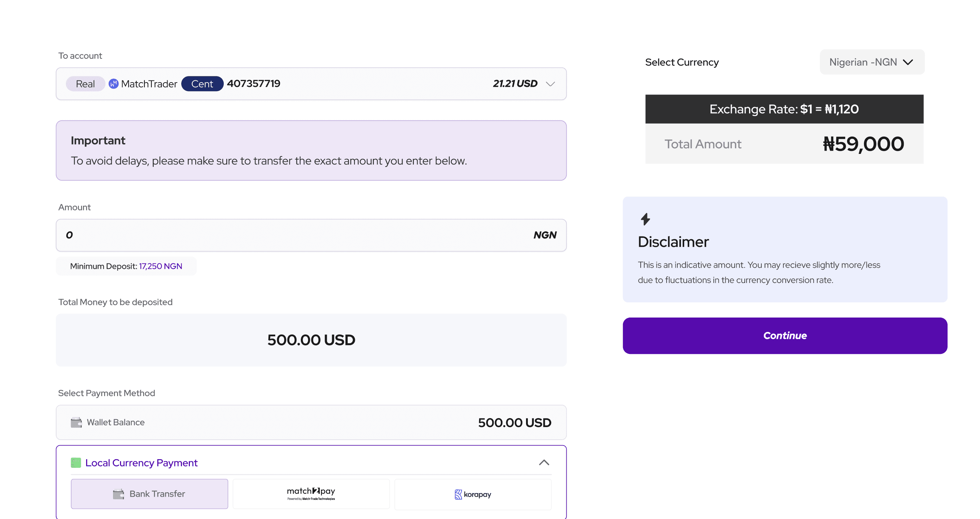The image size is (980, 519).
Task: Click the bank icon in Bank Transfer
Action: (119, 494)
